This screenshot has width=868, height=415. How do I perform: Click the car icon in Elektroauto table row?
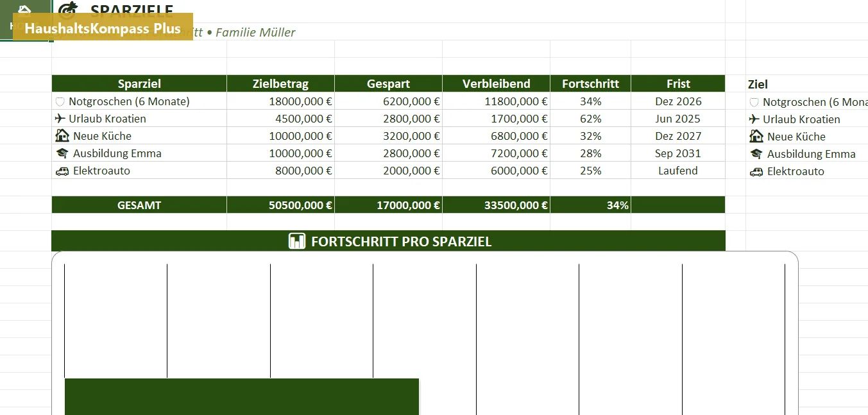(62, 171)
